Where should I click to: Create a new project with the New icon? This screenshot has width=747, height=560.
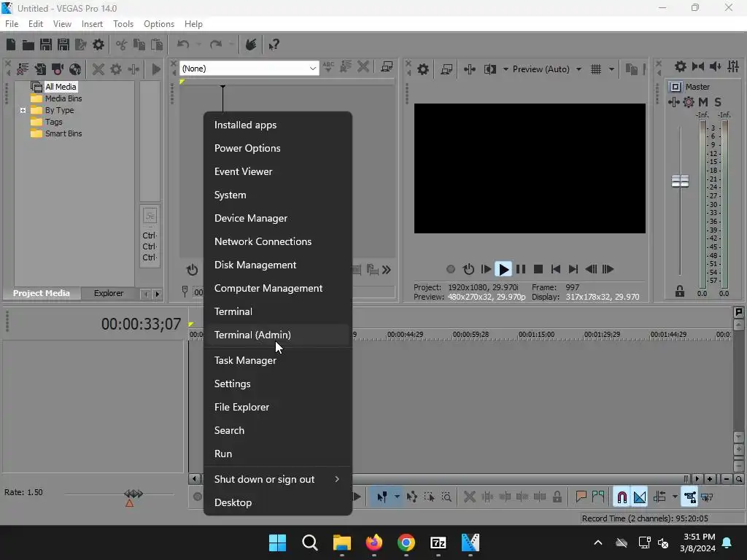point(11,44)
